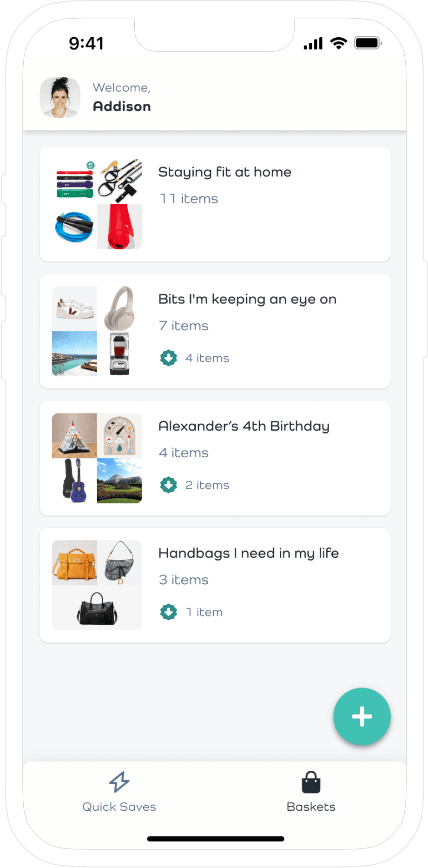Tap the price-drop badge showing 1 item
Image resolution: width=428 pixels, height=868 pixels.
(168, 612)
